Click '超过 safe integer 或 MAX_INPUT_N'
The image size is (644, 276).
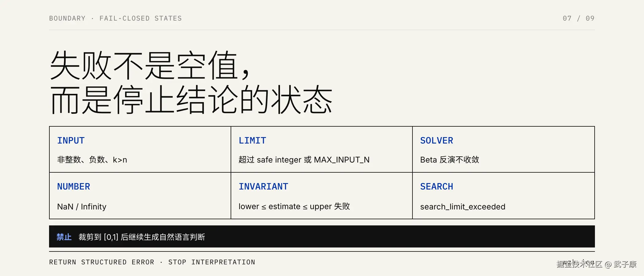tap(304, 160)
